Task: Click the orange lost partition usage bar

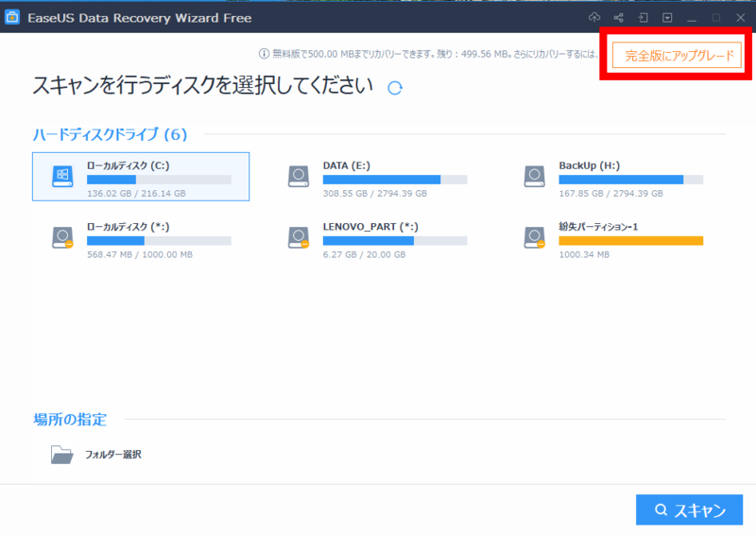Action: click(630, 241)
